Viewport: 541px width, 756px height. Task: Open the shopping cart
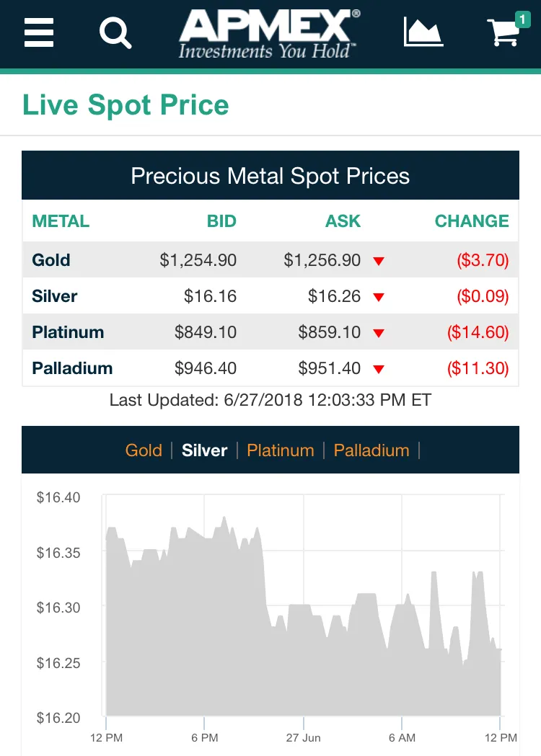click(x=503, y=32)
